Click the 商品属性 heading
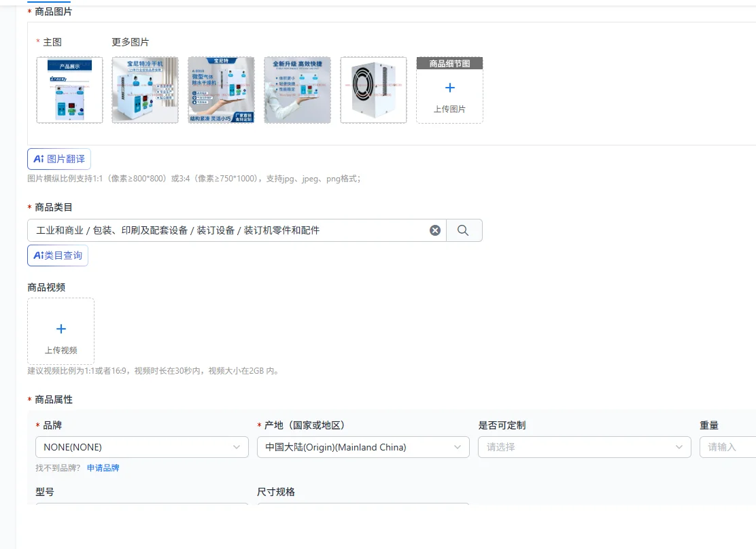 (x=54, y=400)
